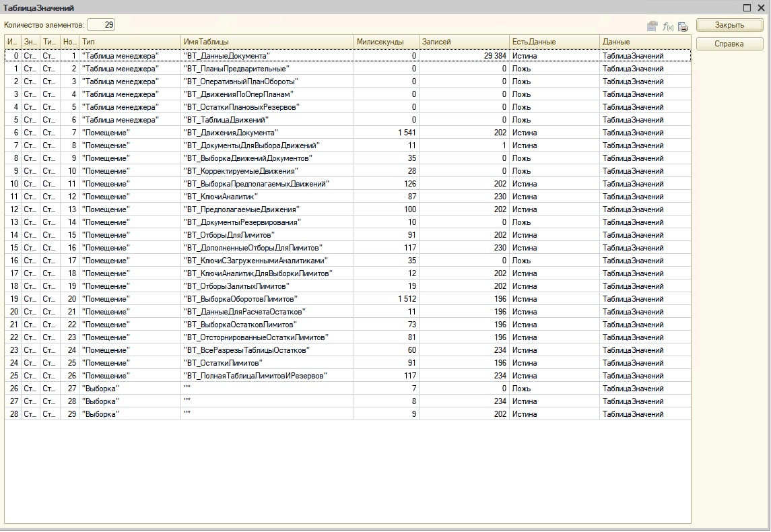Select "ВТ_ДокументыРезервирования" cell

pos(267,222)
